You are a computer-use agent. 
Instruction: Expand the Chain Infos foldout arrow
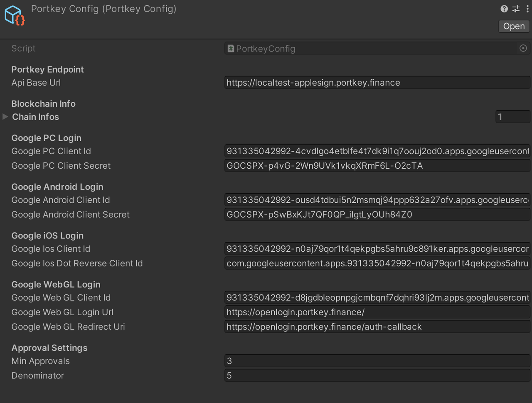pos(5,117)
